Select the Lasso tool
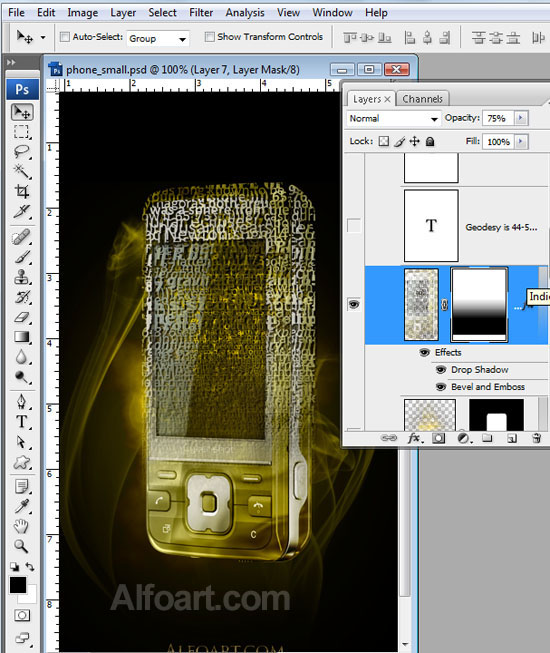 tap(21, 152)
